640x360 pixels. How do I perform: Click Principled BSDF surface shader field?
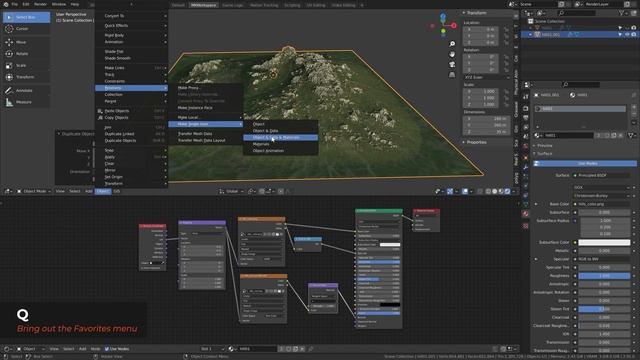tap(602, 176)
